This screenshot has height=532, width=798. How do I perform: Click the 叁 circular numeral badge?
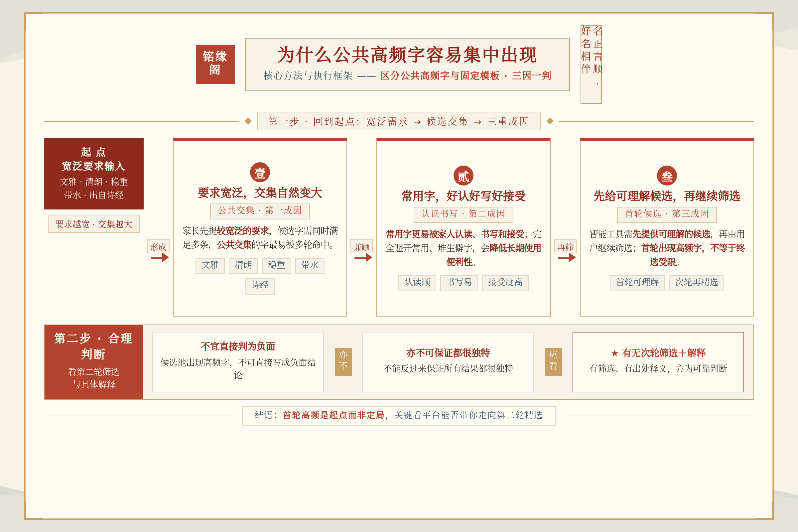click(667, 176)
